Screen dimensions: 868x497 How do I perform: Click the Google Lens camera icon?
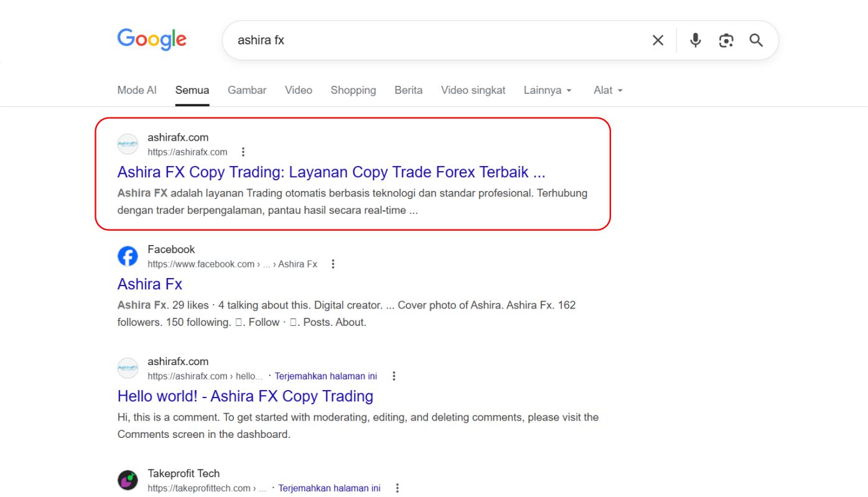(726, 40)
